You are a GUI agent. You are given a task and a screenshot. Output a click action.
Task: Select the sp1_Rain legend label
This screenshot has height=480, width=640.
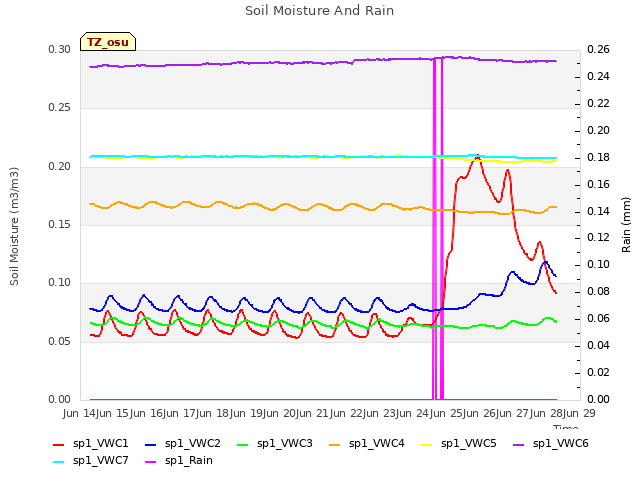[189, 461]
